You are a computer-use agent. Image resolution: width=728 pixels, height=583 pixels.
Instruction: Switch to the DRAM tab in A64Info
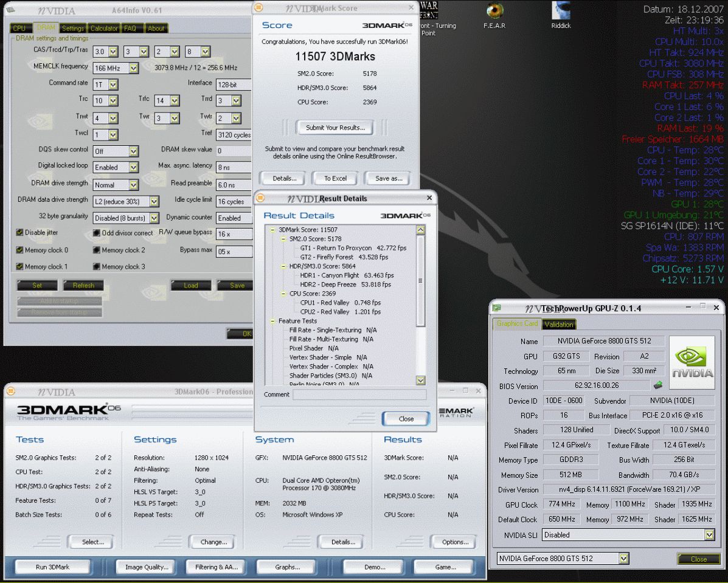[x=46, y=28]
